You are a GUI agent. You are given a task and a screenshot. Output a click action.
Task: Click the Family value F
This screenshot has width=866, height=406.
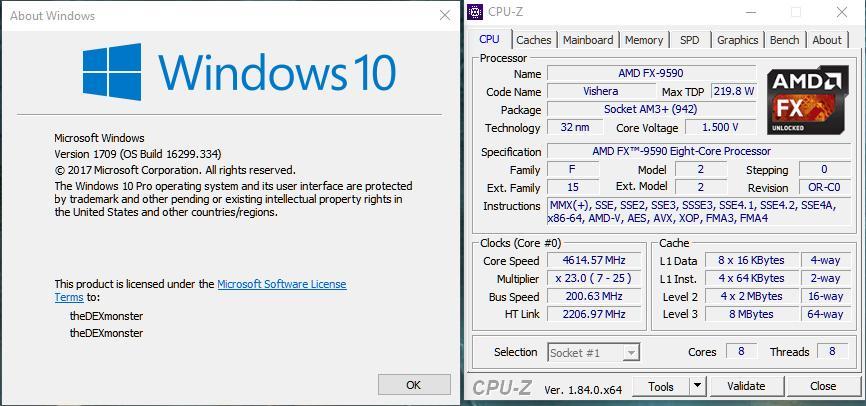click(573, 170)
